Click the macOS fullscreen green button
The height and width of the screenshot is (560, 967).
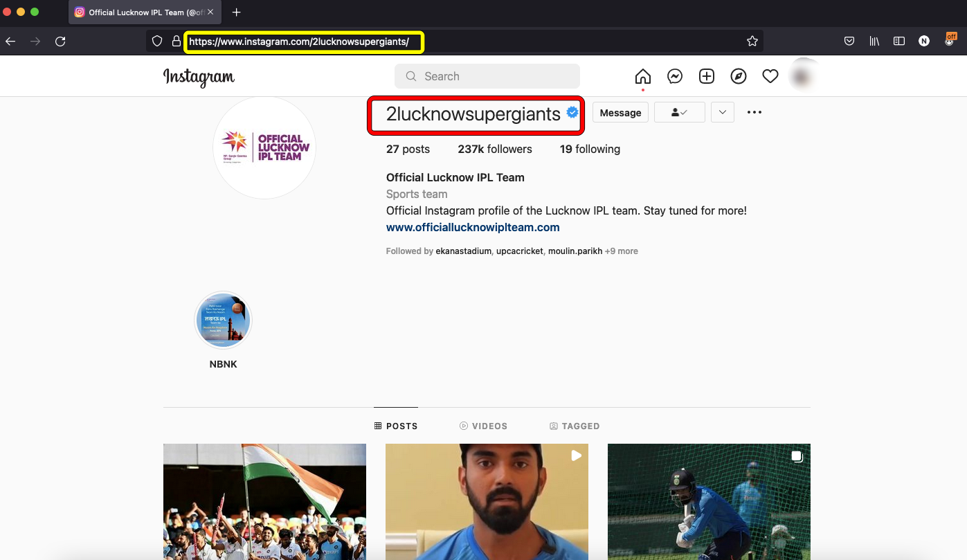pyautogui.click(x=35, y=12)
